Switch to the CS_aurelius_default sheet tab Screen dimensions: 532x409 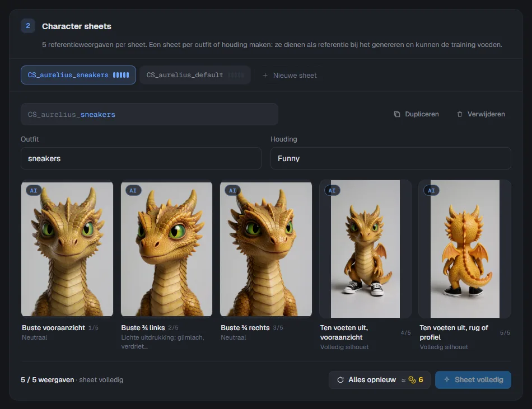tap(195, 75)
